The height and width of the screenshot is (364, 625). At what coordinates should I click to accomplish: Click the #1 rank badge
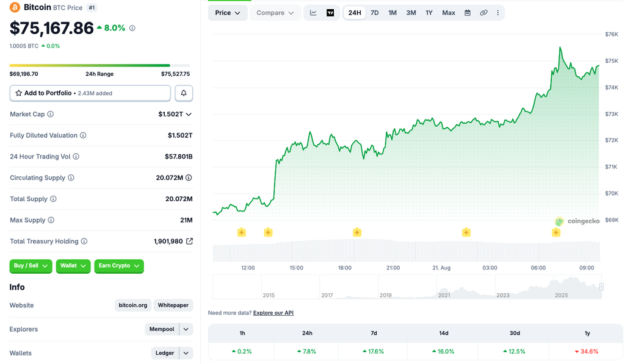tap(92, 7)
